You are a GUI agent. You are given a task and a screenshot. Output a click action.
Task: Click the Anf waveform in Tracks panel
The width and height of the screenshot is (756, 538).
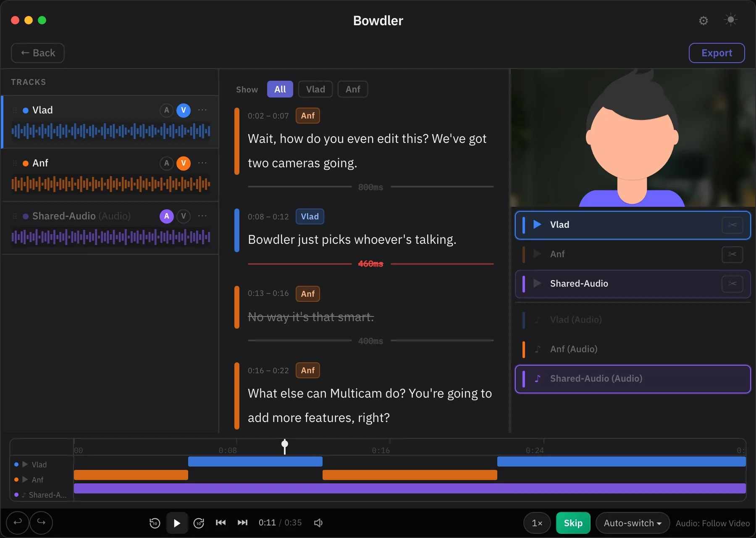click(x=111, y=184)
